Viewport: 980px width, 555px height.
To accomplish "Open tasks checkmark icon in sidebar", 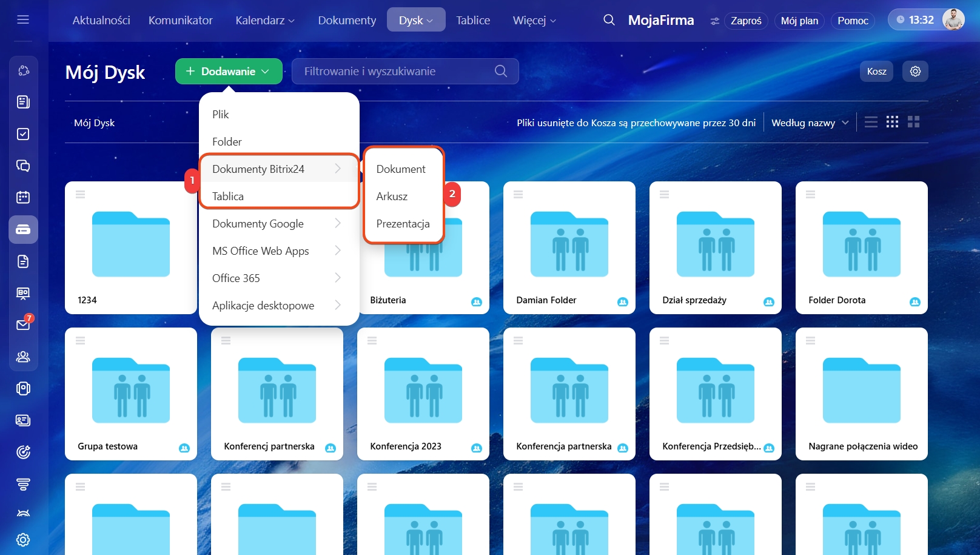I will tap(23, 134).
